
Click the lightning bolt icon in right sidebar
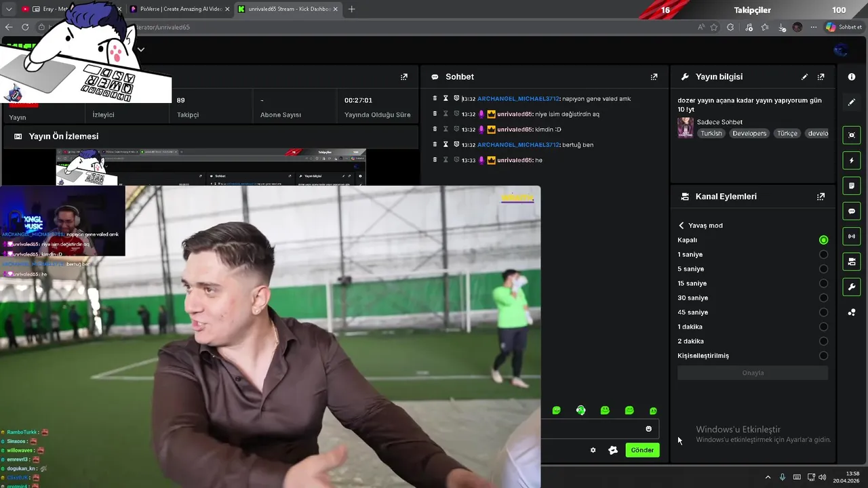coord(852,161)
